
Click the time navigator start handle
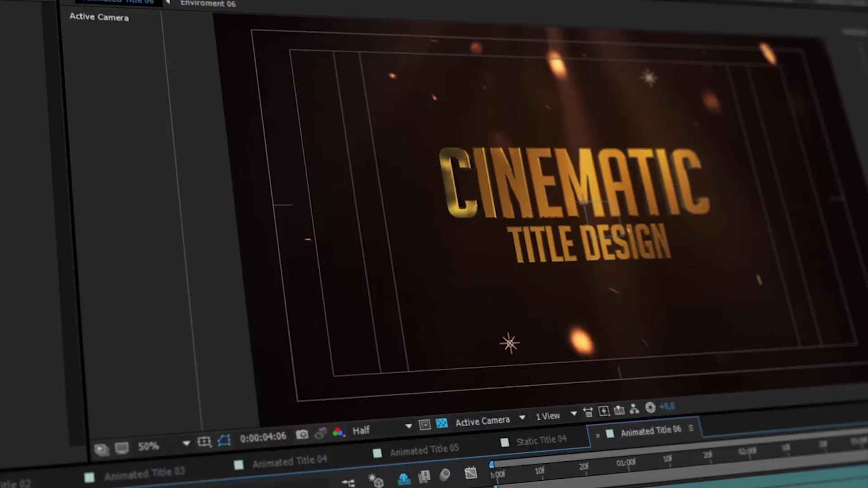point(491,465)
